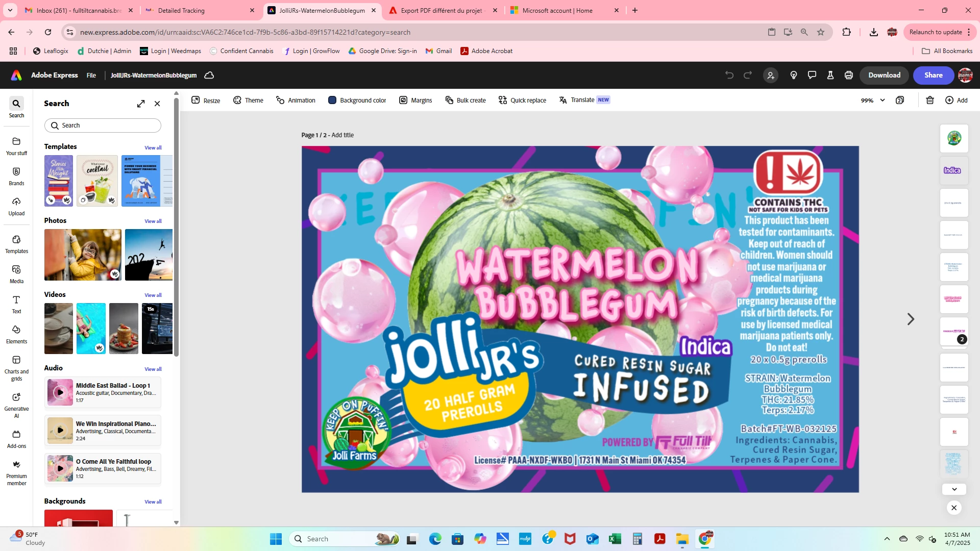Delete page using trash icon
The width and height of the screenshot is (980, 551).
pos(929,101)
